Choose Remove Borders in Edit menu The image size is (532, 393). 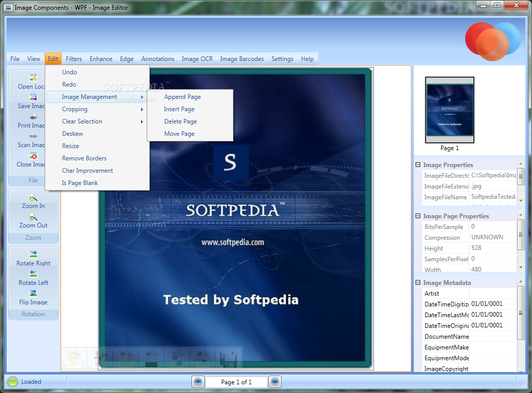coord(97,158)
